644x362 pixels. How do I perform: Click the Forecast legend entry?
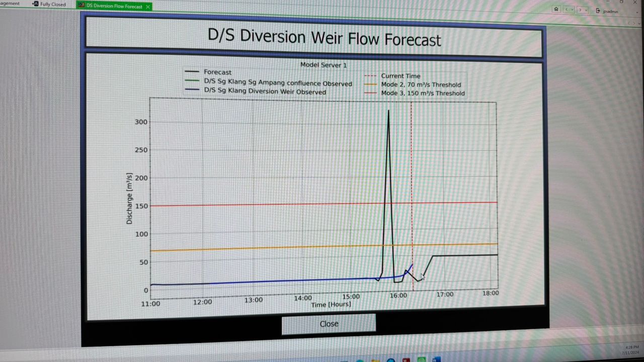pos(217,72)
